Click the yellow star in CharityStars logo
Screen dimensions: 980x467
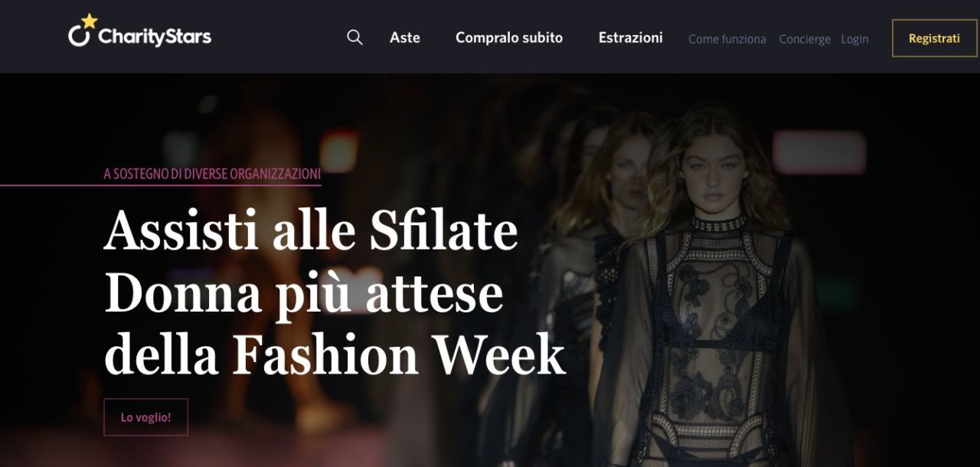90,21
